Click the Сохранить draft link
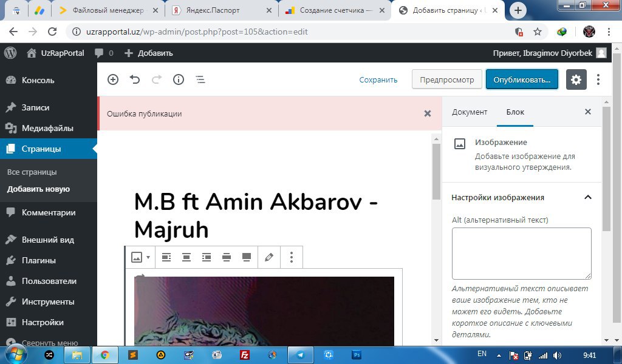Screen dimensions: 622x364 click(378, 79)
